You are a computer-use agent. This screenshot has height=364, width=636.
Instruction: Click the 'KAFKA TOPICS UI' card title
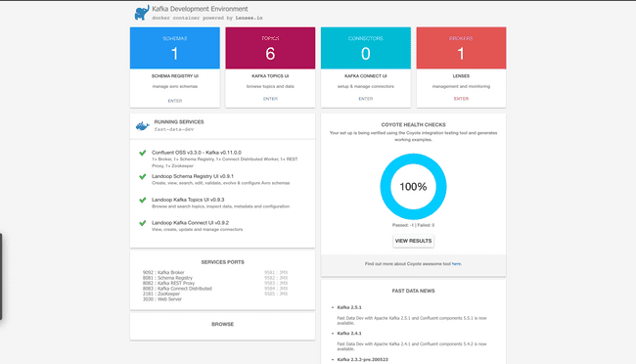coord(270,76)
